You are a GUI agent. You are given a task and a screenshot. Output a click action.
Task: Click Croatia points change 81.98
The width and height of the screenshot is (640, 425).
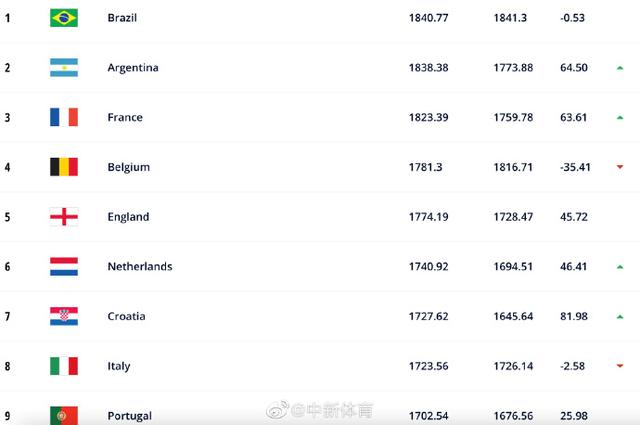[573, 316]
